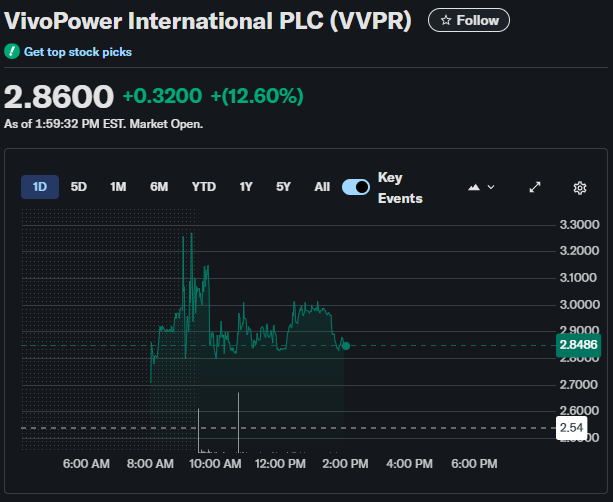Show the All time range
This screenshot has height=502, width=613.
point(322,187)
